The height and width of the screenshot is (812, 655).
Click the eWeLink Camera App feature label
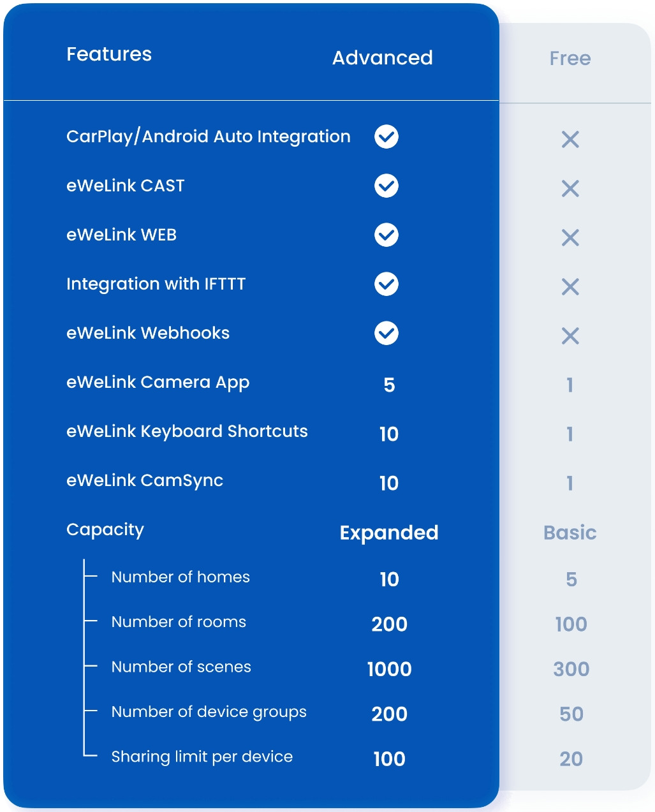pyautogui.click(x=158, y=383)
